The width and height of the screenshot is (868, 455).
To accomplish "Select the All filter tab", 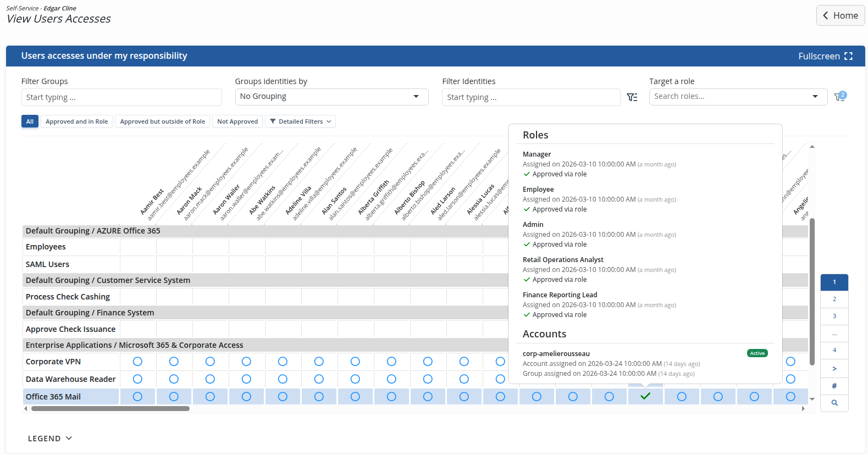I will [x=30, y=121].
